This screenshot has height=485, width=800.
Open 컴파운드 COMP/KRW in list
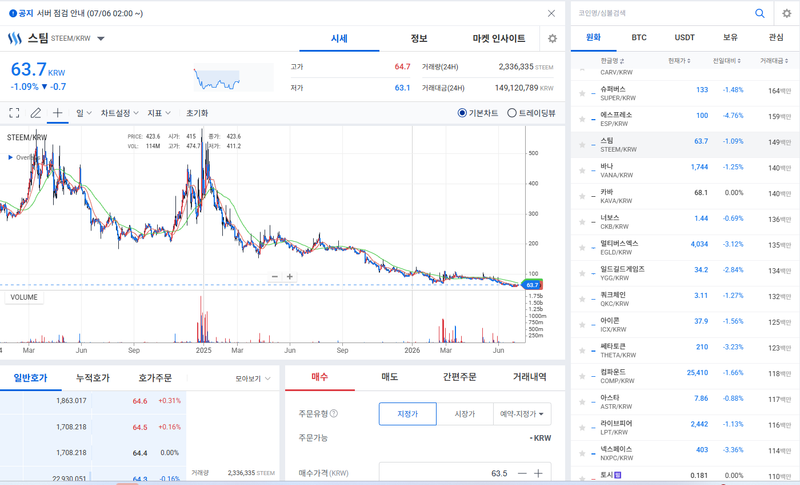click(685, 376)
